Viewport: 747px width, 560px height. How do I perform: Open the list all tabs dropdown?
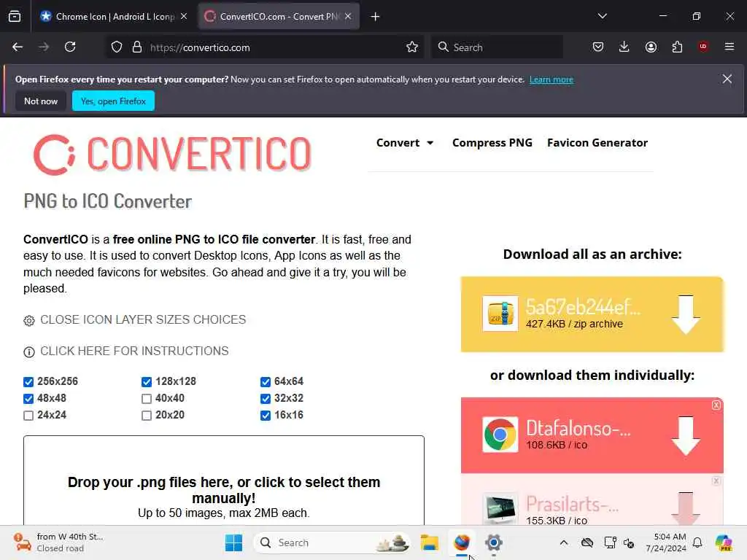point(602,16)
